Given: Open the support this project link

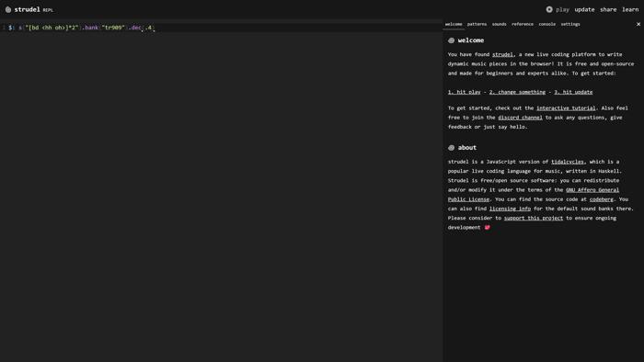Looking at the screenshot, I should [x=533, y=219].
